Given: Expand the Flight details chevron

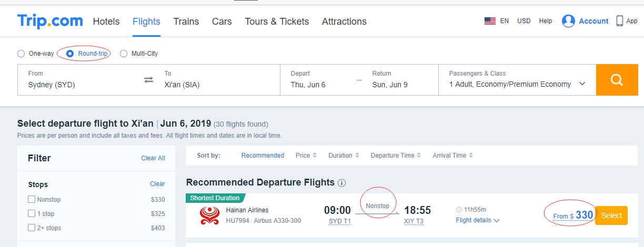Looking at the screenshot, I should [497, 221].
